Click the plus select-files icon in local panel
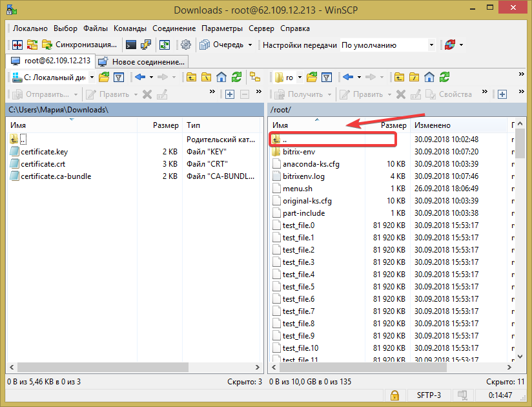The width and height of the screenshot is (532, 407). [230, 94]
